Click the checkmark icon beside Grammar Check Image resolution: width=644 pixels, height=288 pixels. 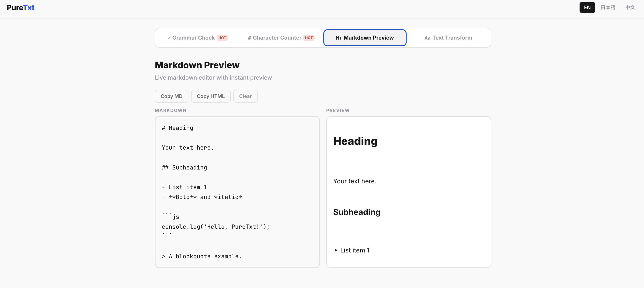tap(169, 38)
